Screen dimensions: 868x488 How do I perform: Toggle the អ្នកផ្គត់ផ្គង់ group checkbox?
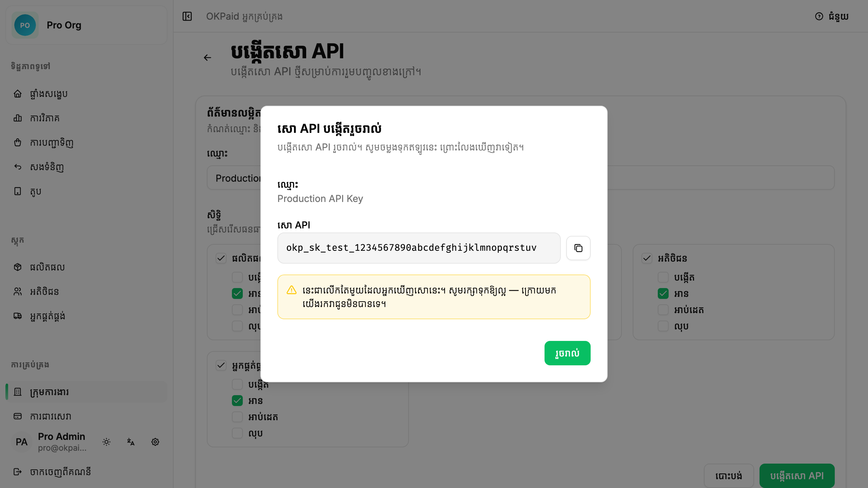(221, 365)
